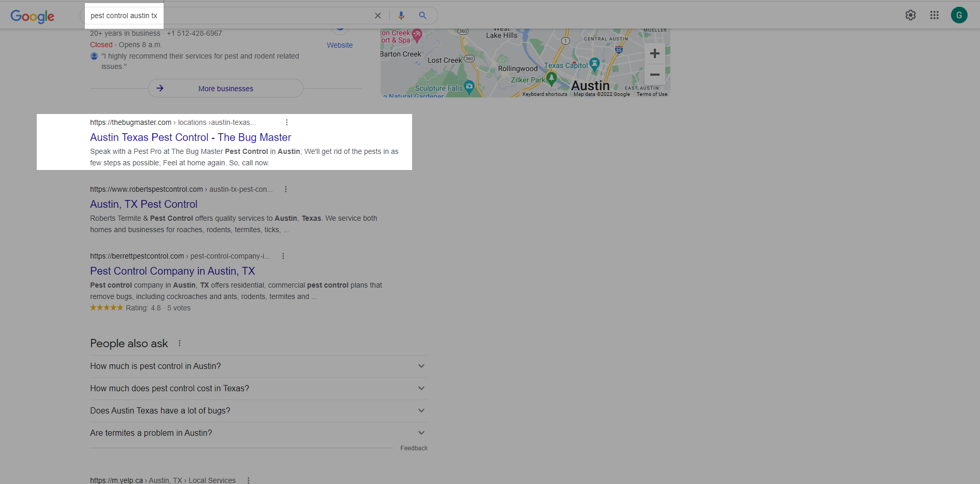Zoom out on the Austin map
980x484 pixels.
point(654,75)
